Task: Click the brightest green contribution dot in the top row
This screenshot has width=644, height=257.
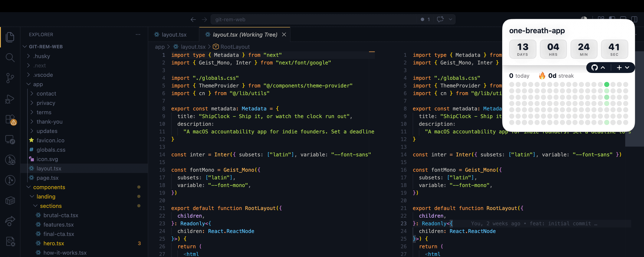Action: 607,84
